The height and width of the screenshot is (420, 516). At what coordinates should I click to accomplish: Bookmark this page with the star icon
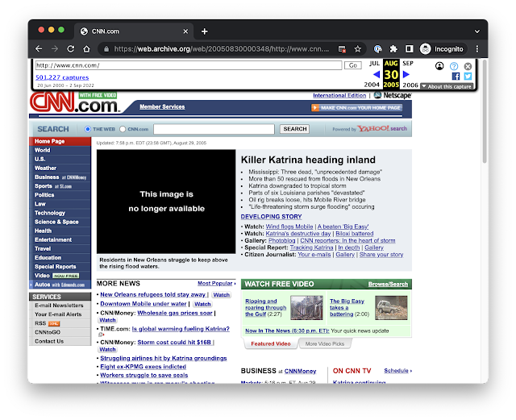(x=358, y=49)
